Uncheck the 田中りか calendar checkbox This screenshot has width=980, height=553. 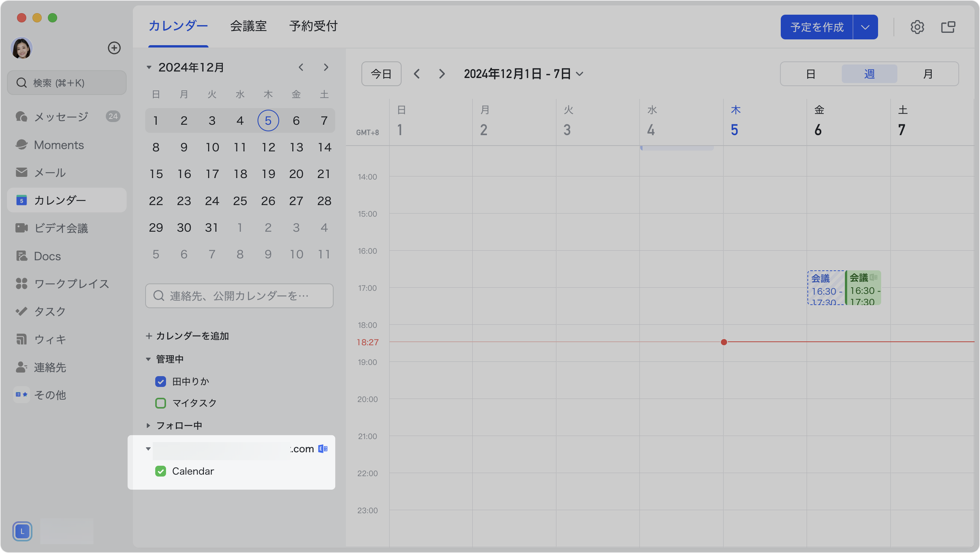tap(161, 382)
